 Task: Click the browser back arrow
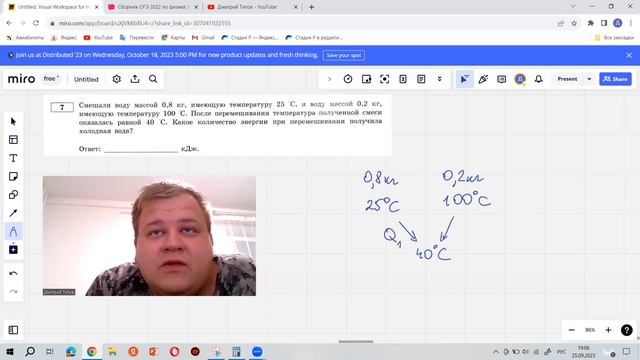[x=9, y=23]
